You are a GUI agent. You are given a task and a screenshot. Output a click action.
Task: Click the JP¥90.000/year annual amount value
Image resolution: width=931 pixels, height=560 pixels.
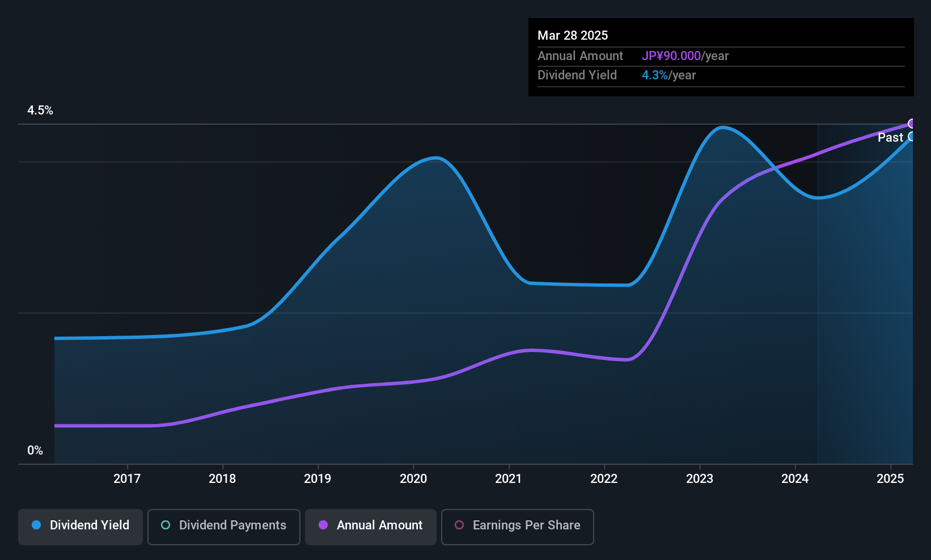click(685, 56)
